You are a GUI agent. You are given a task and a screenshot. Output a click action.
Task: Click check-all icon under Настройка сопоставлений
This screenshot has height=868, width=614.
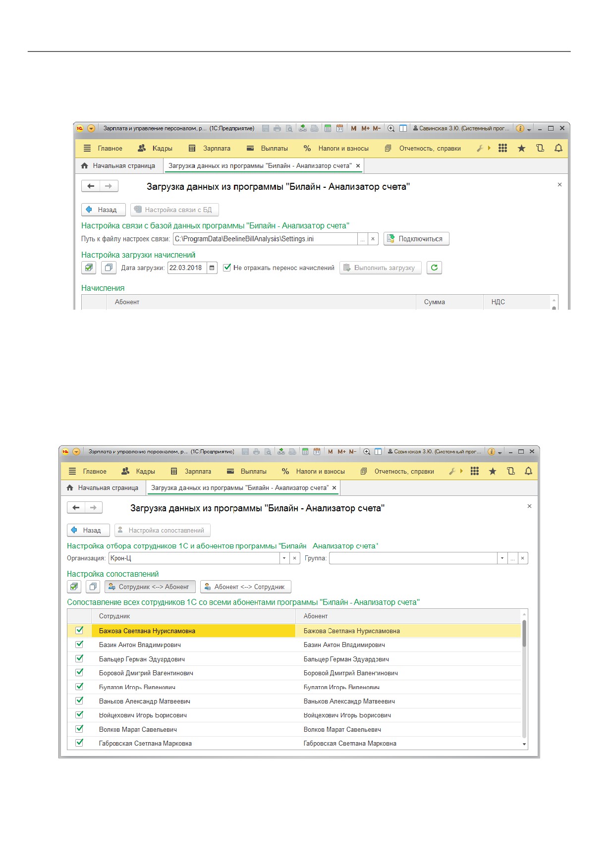pos(74,587)
